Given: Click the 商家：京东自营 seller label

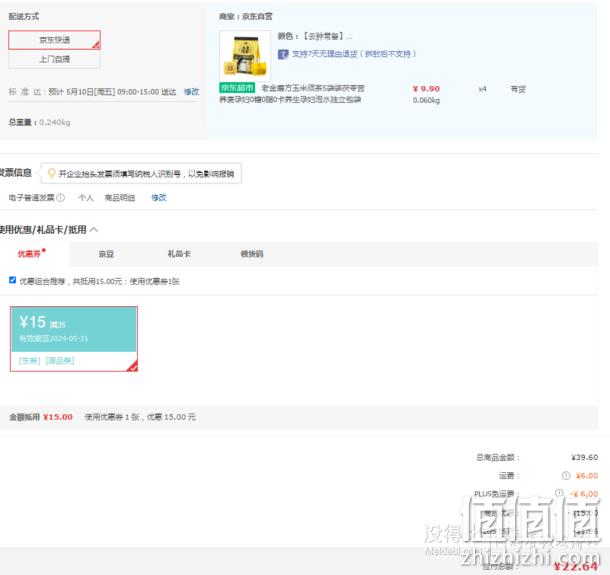Looking at the screenshot, I should (245, 16).
